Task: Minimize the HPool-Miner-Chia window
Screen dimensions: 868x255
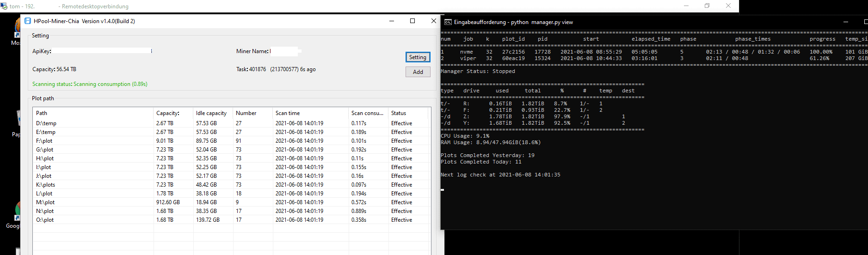Action: tap(392, 21)
